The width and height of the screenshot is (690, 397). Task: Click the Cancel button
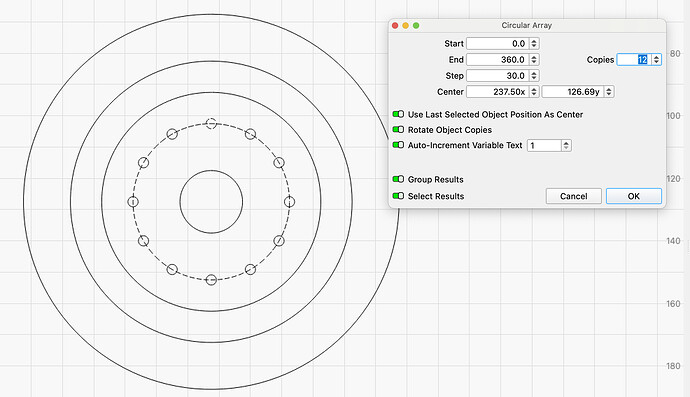click(x=573, y=196)
